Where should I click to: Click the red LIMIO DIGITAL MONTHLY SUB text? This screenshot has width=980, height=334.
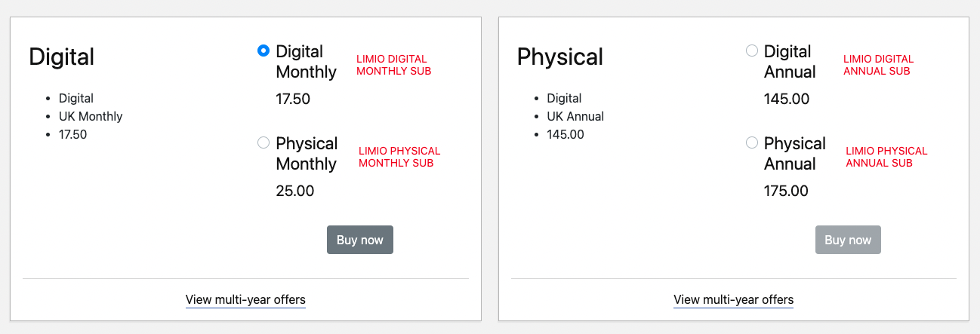pyautogui.click(x=393, y=65)
